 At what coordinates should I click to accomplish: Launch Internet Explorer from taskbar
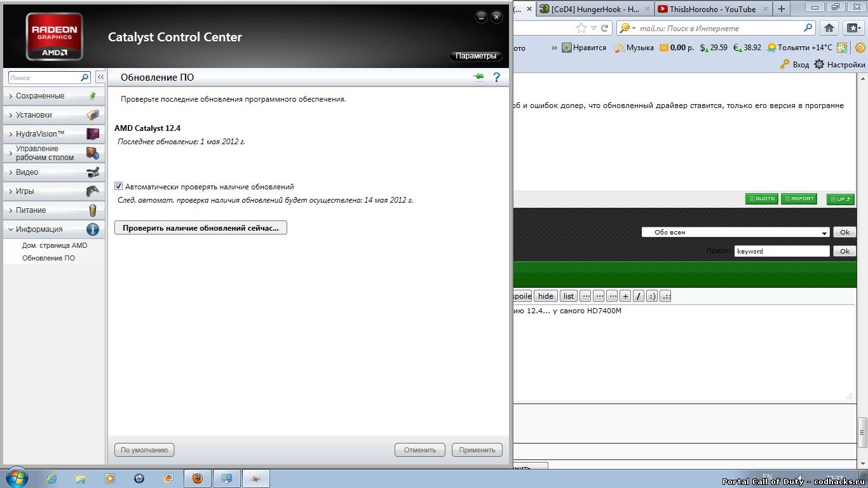(x=51, y=478)
